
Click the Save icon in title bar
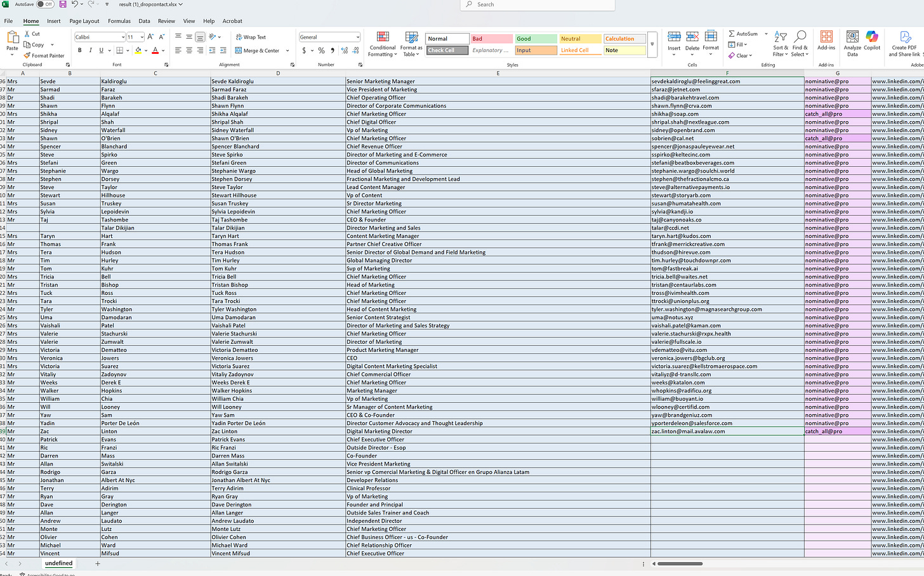point(63,4)
